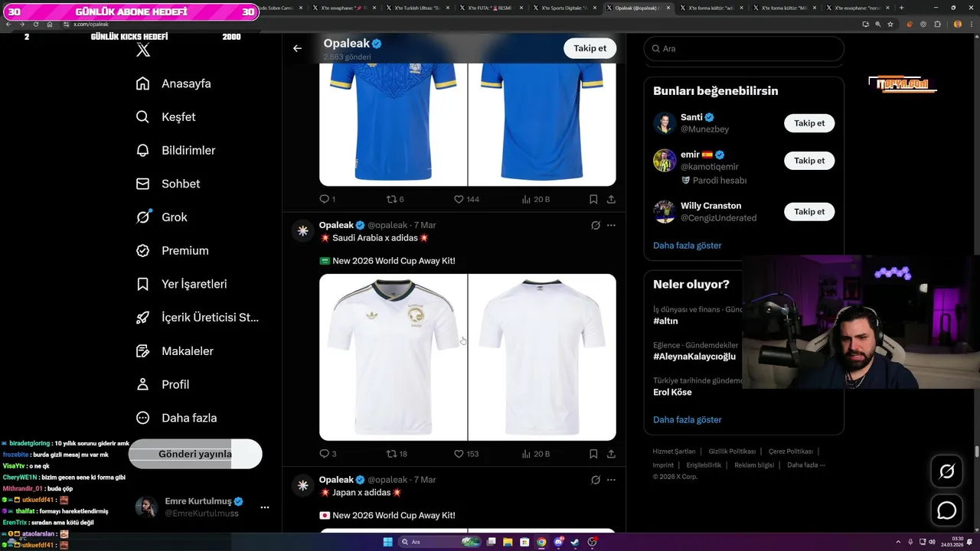The image size is (980, 551).
Task: Like the Saudi Arabia x adidas post
Action: click(x=466, y=454)
